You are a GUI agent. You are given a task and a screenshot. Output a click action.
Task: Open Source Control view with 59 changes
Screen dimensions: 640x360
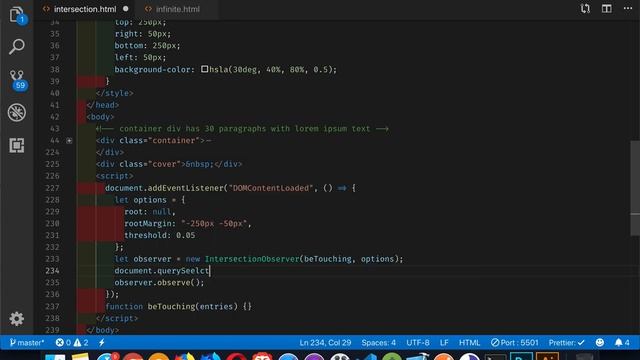(x=17, y=79)
